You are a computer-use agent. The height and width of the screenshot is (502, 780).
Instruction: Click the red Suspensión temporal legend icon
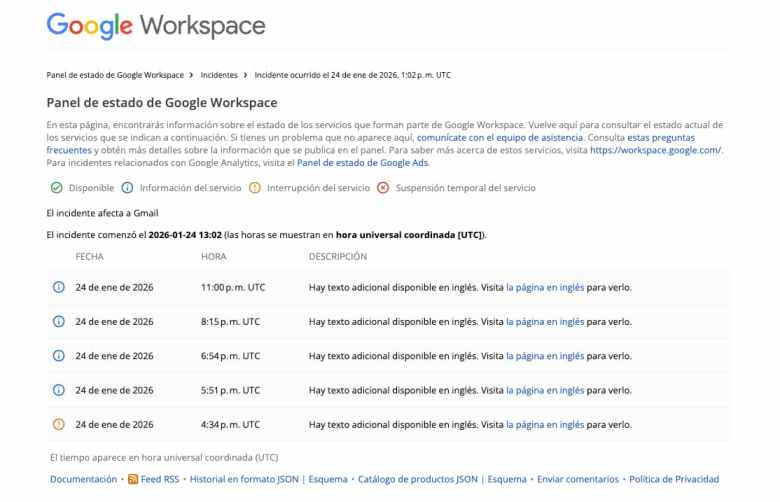click(x=382, y=188)
